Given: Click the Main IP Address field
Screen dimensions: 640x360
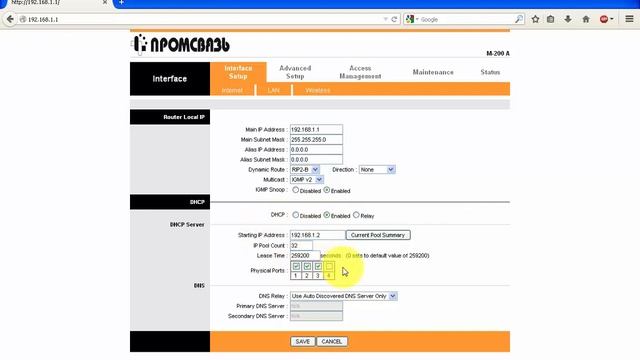Looking at the screenshot, I should coord(316,129).
